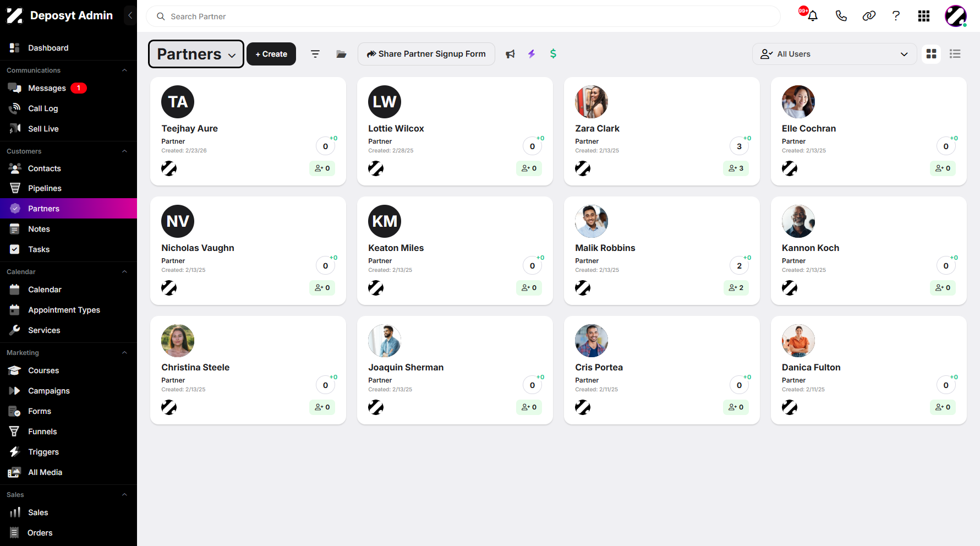980x546 pixels.
Task: Open the notifications bell icon
Action: (812, 15)
